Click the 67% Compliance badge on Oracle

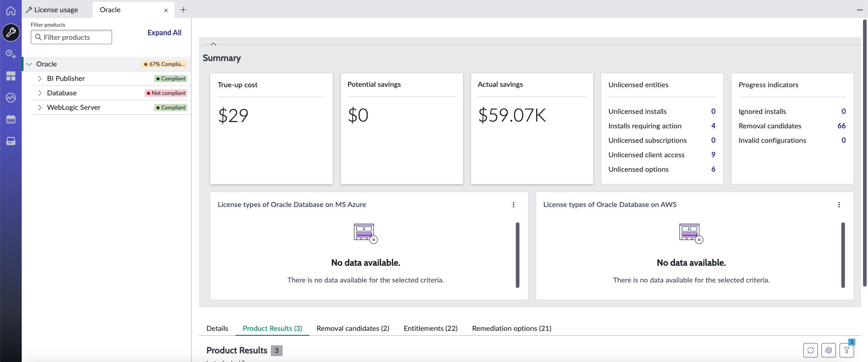point(165,64)
